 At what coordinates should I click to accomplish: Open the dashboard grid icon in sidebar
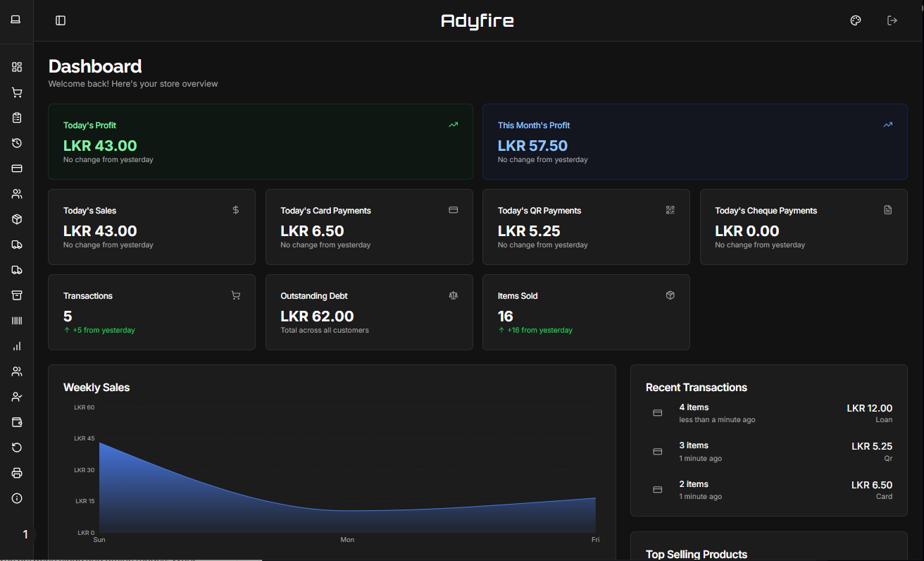point(17,67)
